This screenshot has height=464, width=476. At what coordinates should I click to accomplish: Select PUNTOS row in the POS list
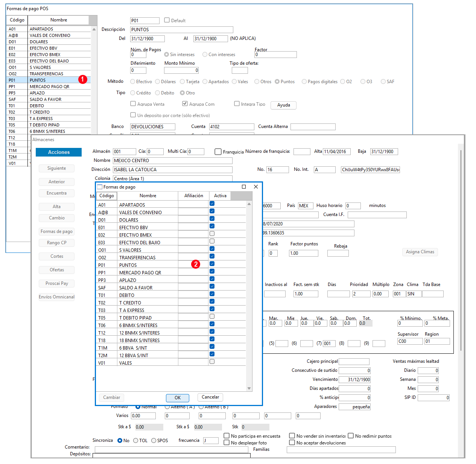48,80
